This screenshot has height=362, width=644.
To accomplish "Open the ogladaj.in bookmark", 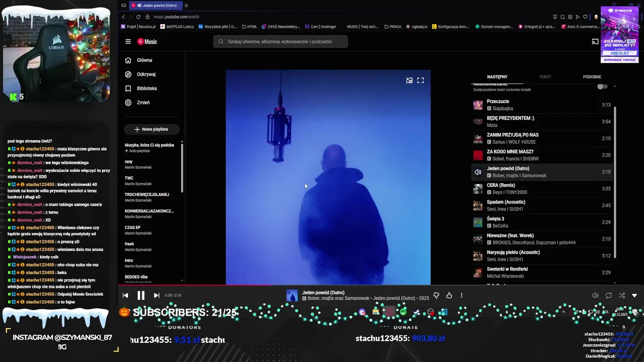I will click(x=417, y=27).
